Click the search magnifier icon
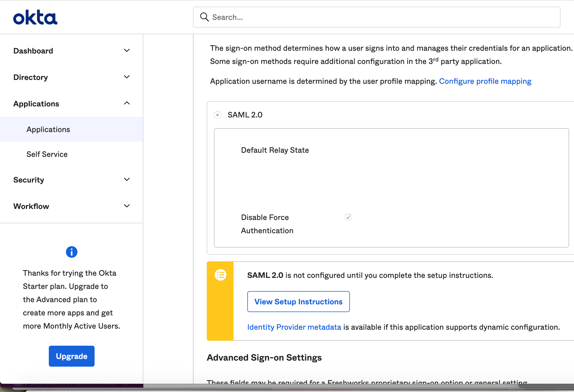Screen dimensions: 574x392 tap(204, 17)
